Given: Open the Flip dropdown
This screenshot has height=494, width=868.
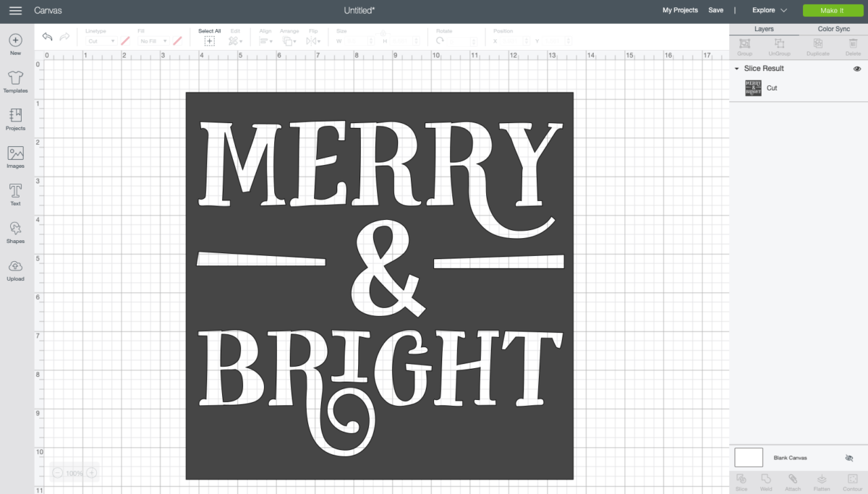Looking at the screenshot, I should (x=313, y=41).
